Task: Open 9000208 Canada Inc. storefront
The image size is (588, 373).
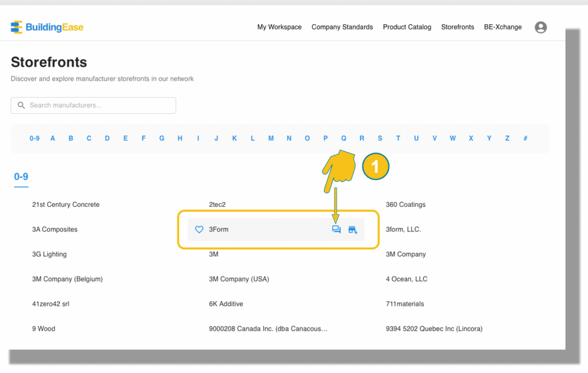Action: [x=268, y=329]
